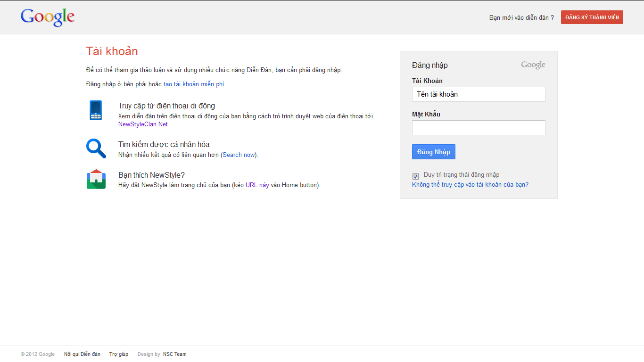This screenshot has height=362, width=644.
Task: Click the 'Bạn thích NewStyle?' heading
Action: coord(151,175)
